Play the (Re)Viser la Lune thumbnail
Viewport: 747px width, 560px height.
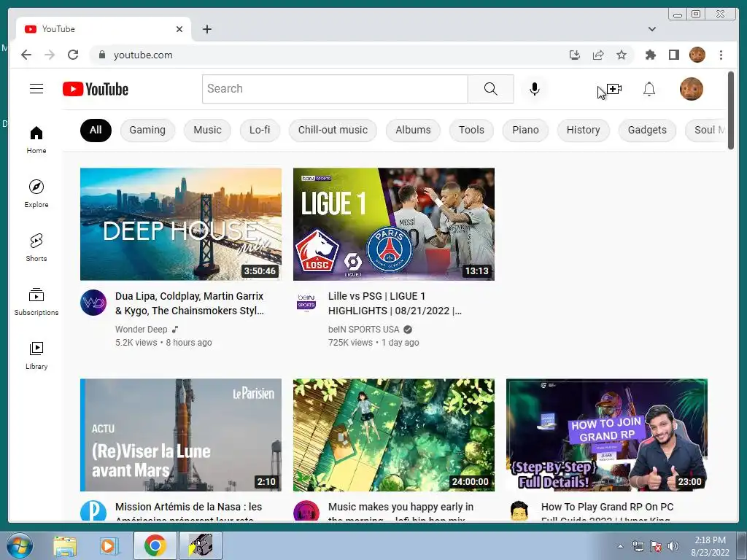pyautogui.click(x=181, y=435)
